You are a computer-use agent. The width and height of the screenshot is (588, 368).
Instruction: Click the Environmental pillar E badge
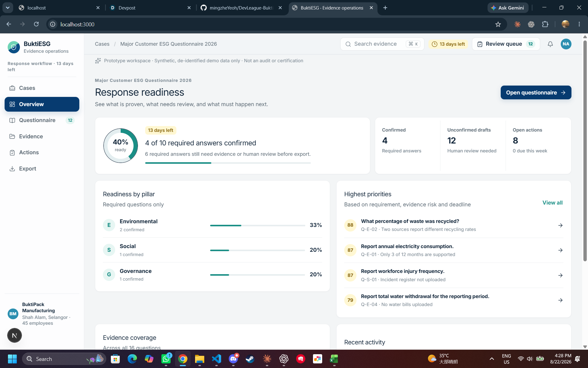[x=109, y=225]
